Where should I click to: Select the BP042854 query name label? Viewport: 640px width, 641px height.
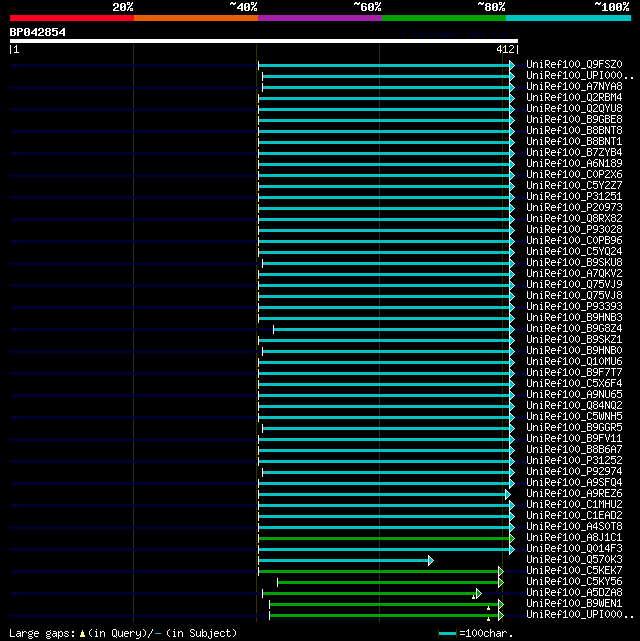pos(38,32)
